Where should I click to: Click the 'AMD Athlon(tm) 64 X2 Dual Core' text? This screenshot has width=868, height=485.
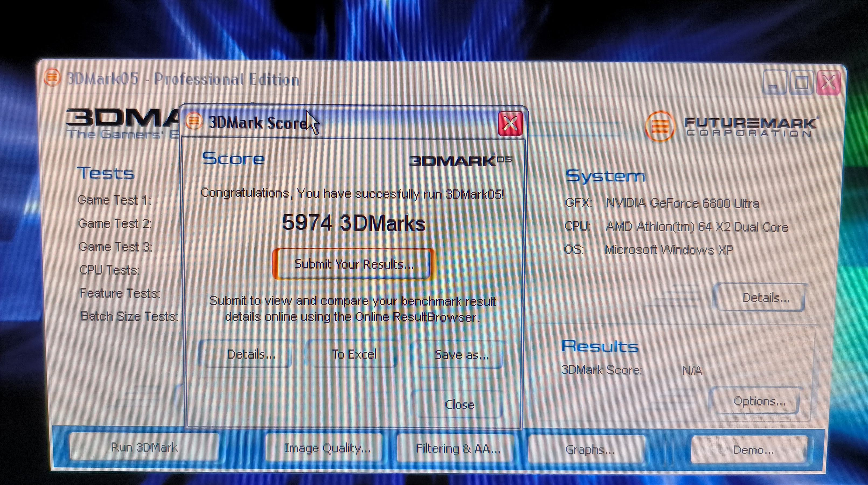pyautogui.click(x=697, y=227)
